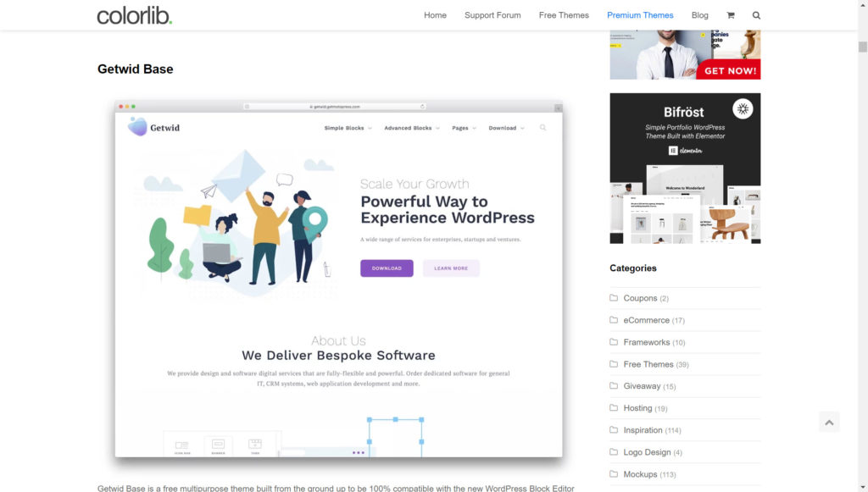The width and height of the screenshot is (868, 492).
Task: Open the Support Forum menu item
Action: 492,15
